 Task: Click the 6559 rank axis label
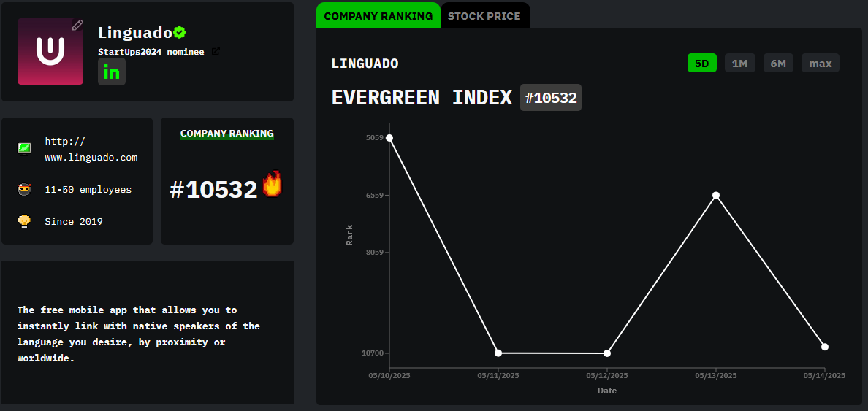(x=374, y=195)
